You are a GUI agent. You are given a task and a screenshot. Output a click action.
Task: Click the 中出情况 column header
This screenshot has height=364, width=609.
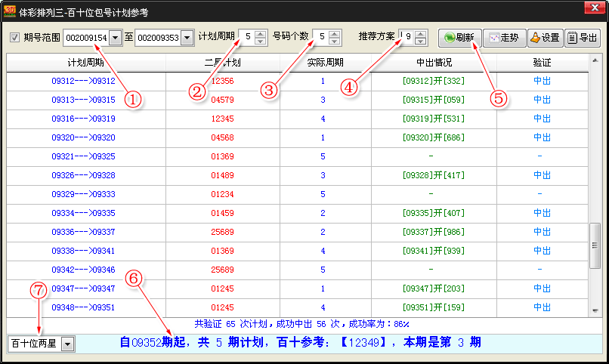click(x=434, y=63)
